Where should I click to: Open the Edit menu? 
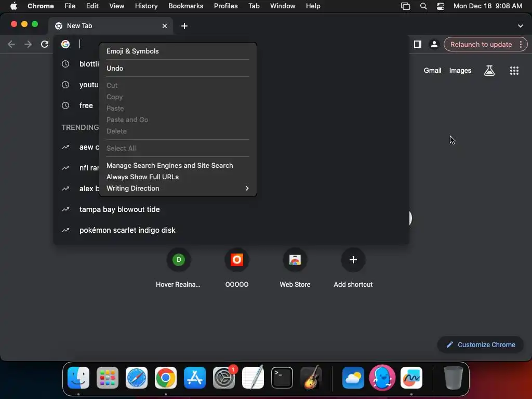(x=92, y=6)
